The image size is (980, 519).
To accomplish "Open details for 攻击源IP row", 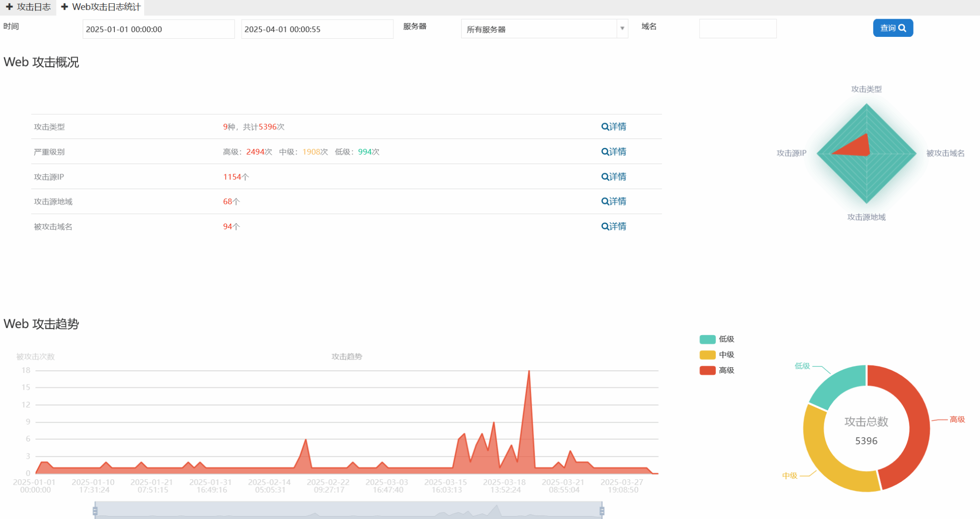I will click(613, 177).
